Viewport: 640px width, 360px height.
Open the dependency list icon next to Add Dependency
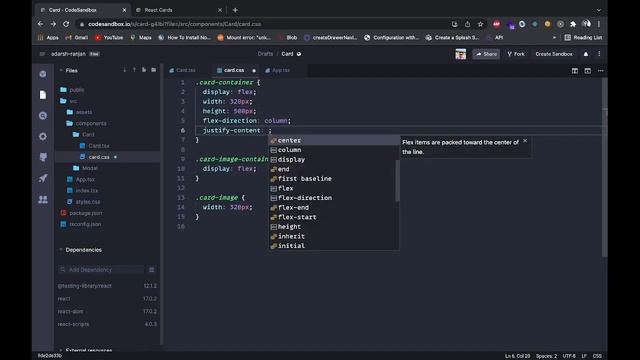point(151,270)
